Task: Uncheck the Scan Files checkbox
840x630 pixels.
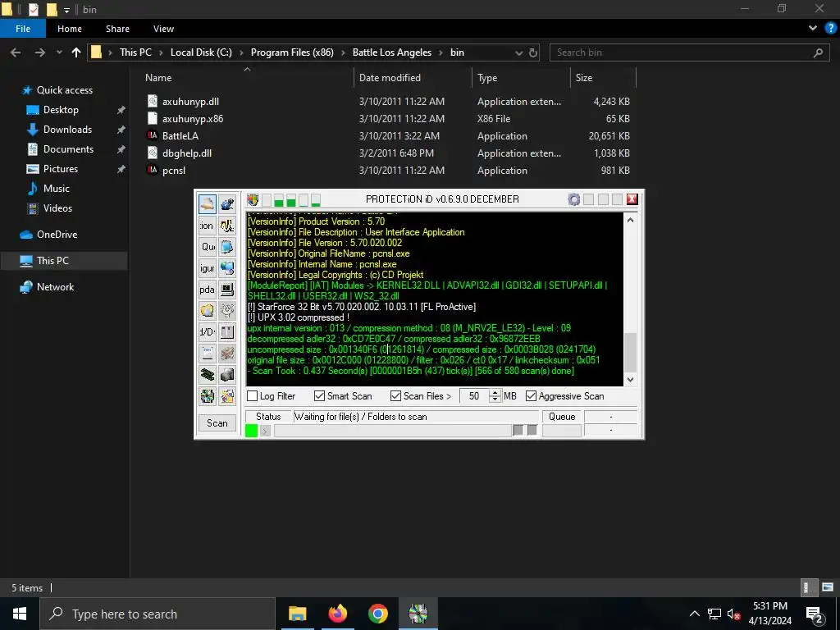Action: (x=395, y=396)
